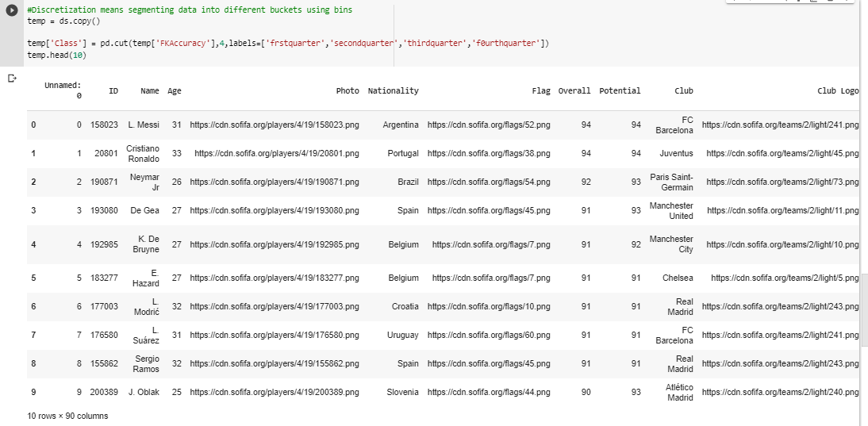This screenshot has width=868, height=426.
Task: Click inside the code editor on temp.head(10) line
Action: [x=57, y=56]
